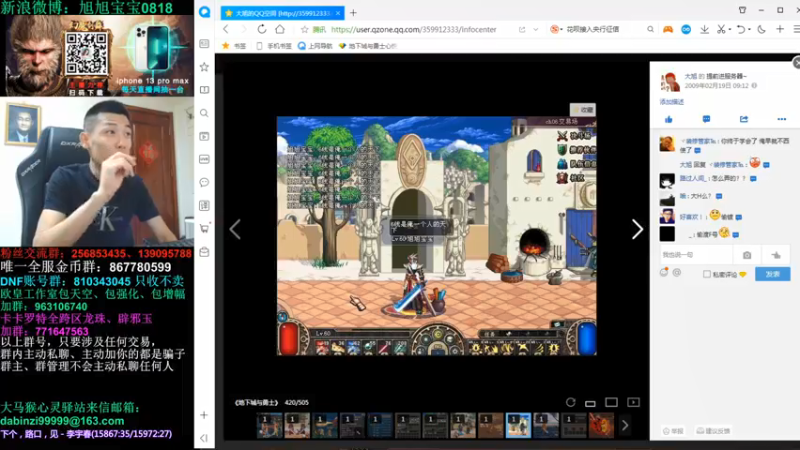Toggle night mode moon icon

pyautogui.click(x=762, y=30)
